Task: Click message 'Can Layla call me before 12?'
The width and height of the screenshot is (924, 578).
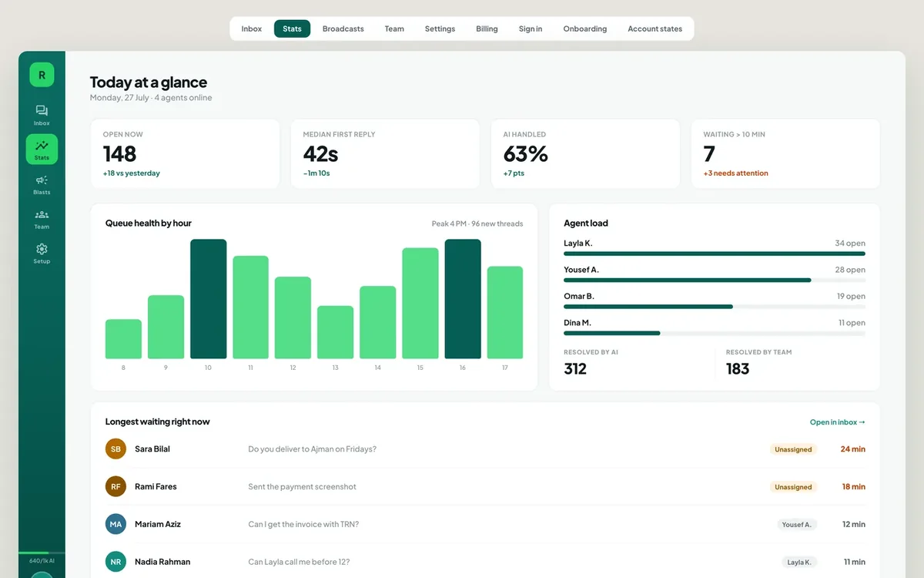Action: pos(299,562)
